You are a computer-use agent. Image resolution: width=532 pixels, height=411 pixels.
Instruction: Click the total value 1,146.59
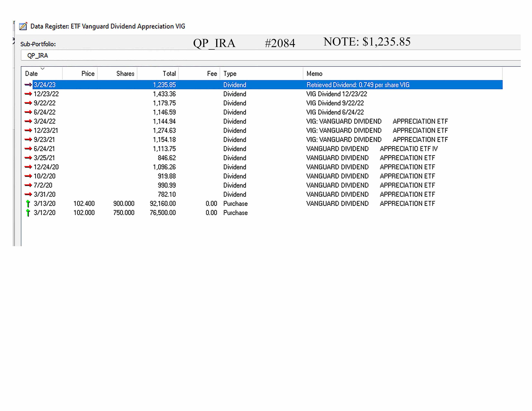click(x=164, y=112)
